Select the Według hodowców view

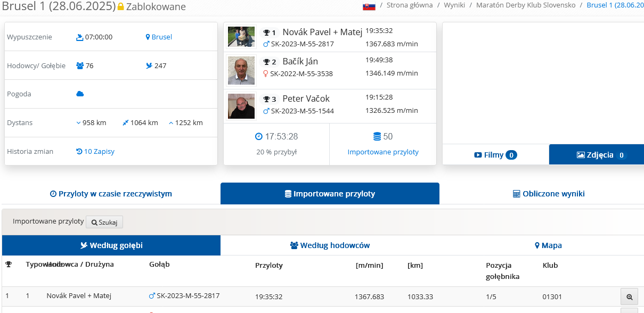coord(330,245)
